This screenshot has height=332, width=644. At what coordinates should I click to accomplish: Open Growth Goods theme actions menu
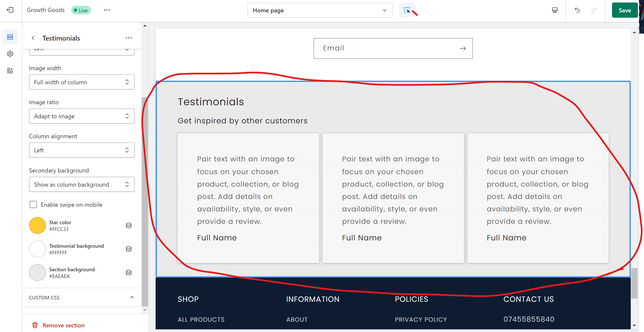107,10
